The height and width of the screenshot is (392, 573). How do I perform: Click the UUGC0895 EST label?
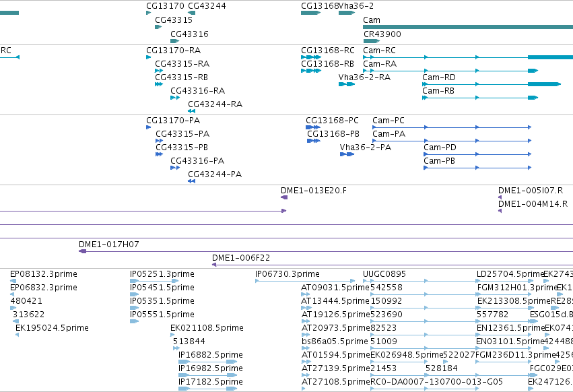pos(384,274)
